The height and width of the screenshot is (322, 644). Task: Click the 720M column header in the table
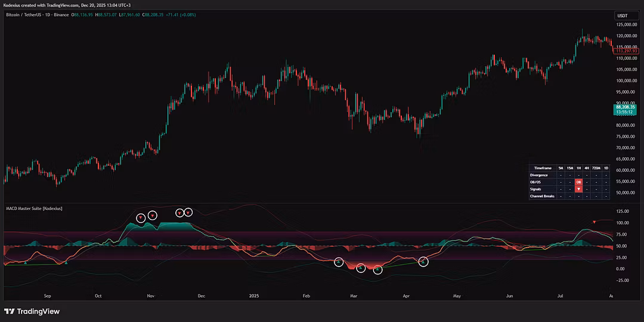point(596,168)
